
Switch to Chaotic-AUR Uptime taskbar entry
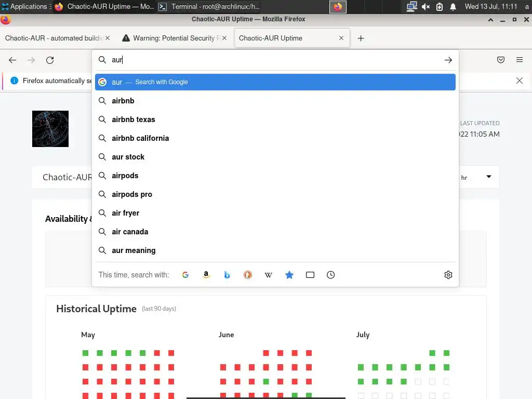point(104,6)
